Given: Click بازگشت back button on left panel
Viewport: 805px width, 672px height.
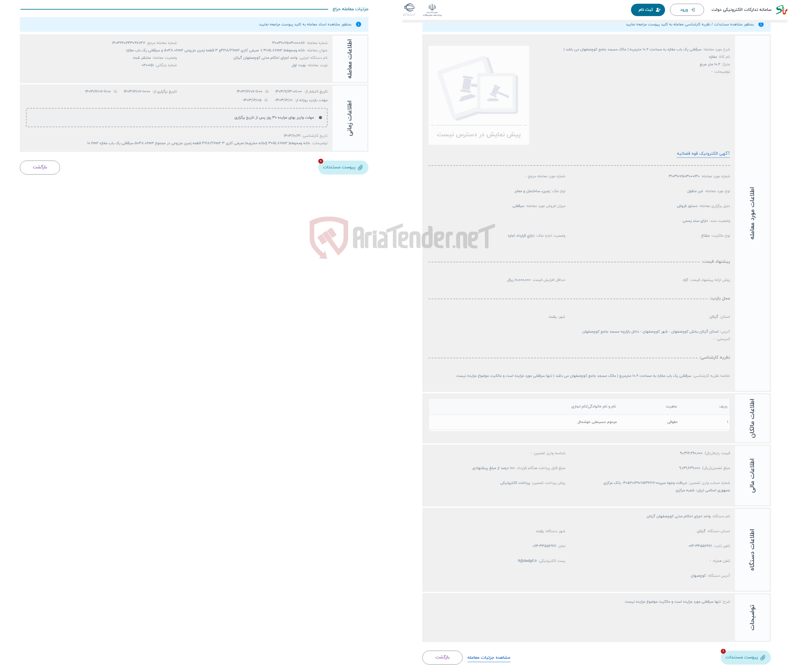Looking at the screenshot, I should [41, 166].
